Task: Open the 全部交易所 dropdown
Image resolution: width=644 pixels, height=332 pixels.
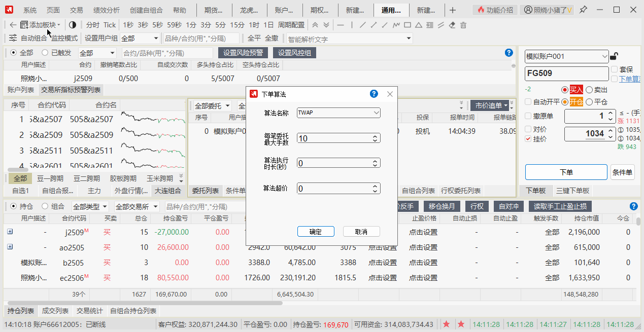Action: pos(137,206)
